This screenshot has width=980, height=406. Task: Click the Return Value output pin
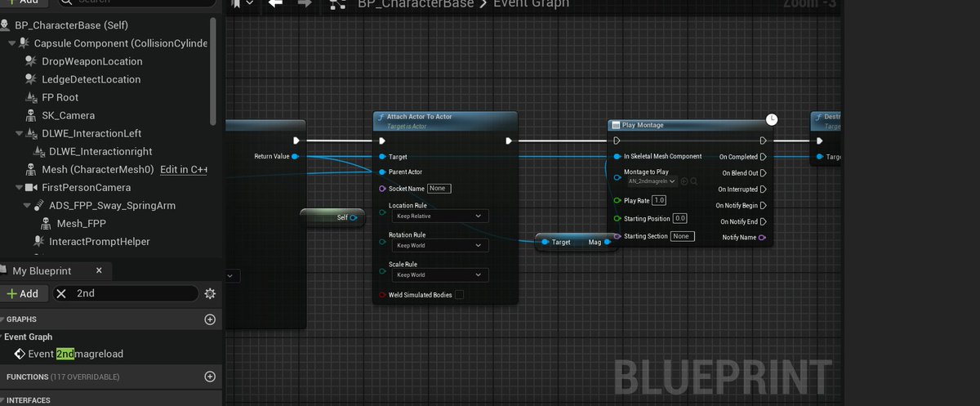295,156
